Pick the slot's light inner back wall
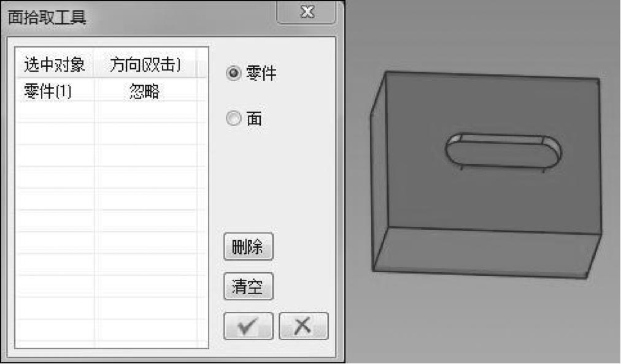621x364 pixels. point(502,139)
